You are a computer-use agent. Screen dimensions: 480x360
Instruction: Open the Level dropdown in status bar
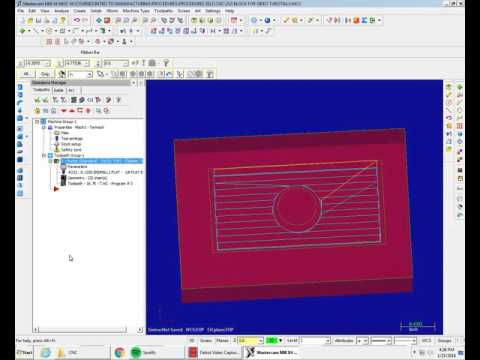click(328, 340)
